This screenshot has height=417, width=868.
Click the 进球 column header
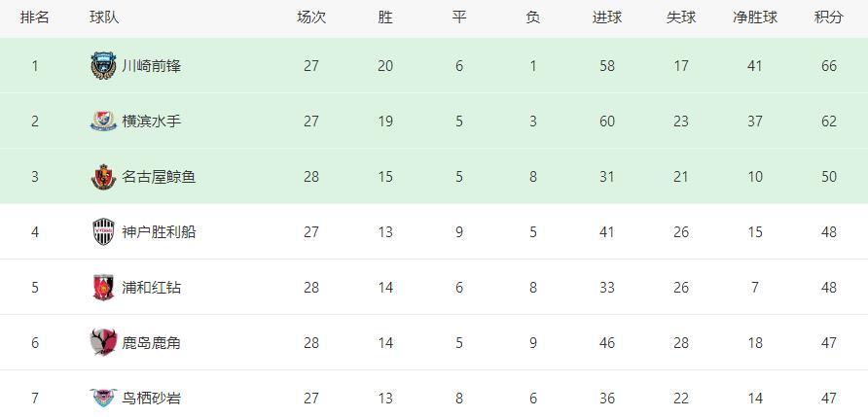point(606,17)
